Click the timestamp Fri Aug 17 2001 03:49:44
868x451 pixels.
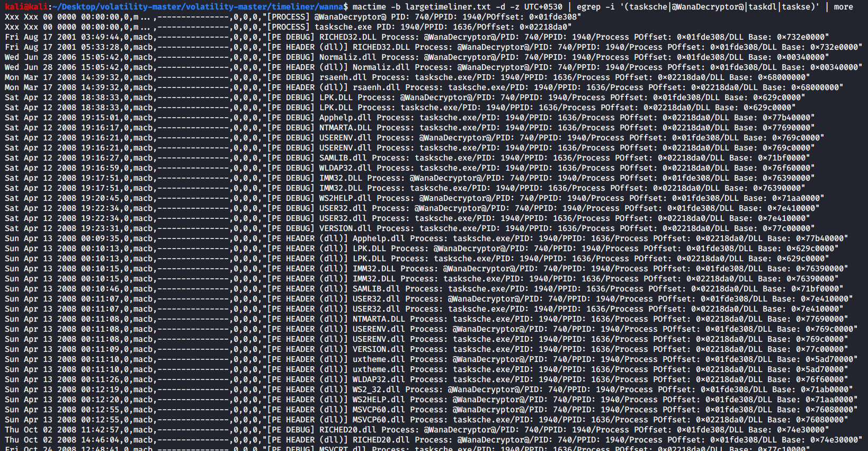(62, 37)
